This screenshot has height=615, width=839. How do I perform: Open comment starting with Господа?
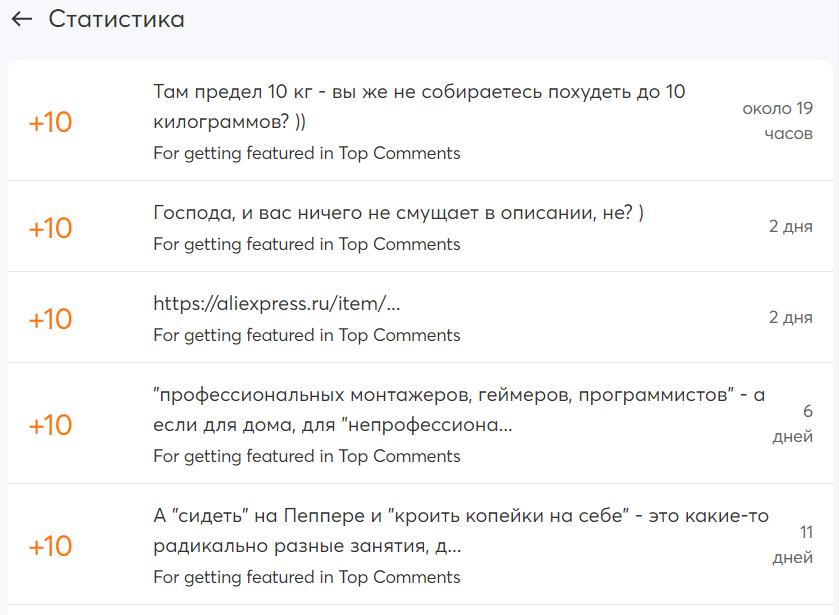coord(399,214)
